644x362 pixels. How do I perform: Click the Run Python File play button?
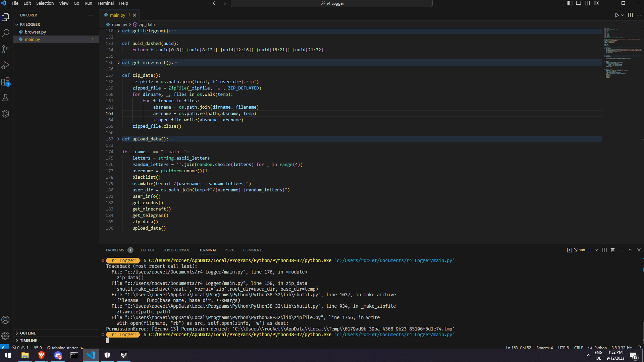pos(616,15)
